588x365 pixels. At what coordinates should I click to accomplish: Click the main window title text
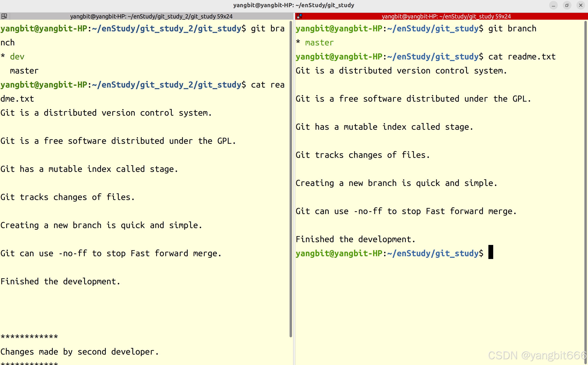pyautogui.click(x=294, y=5)
